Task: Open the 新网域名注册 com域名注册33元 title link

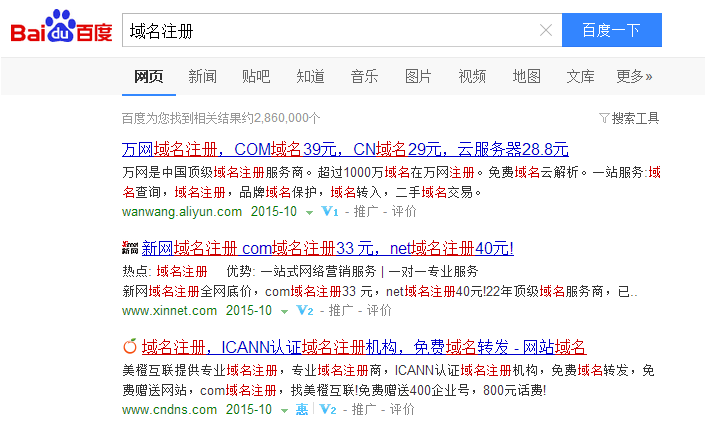Action: tap(328, 248)
